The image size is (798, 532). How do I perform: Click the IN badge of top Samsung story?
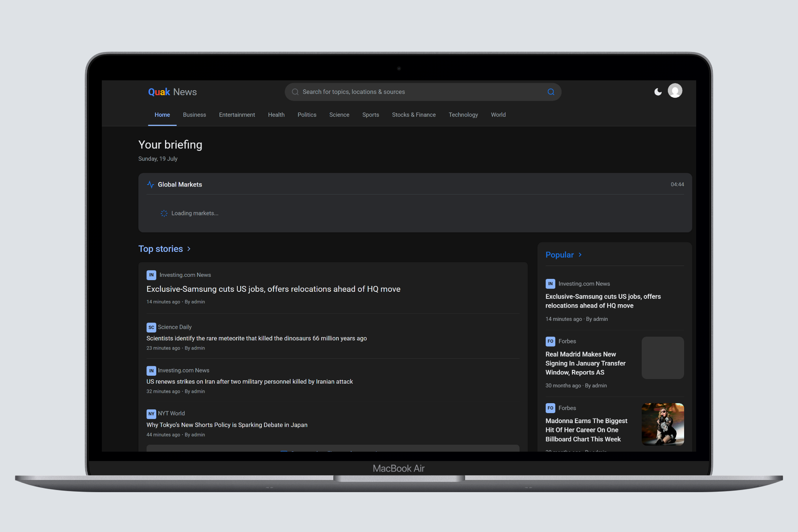[x=151, y=275]
